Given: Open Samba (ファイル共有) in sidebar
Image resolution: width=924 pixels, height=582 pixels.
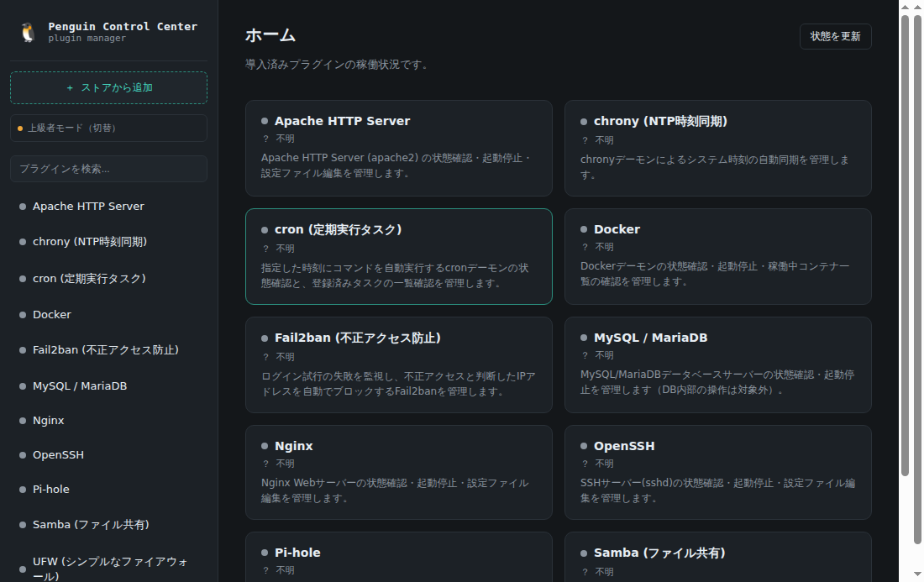Looking at the screenshot, I should (108, 524).
